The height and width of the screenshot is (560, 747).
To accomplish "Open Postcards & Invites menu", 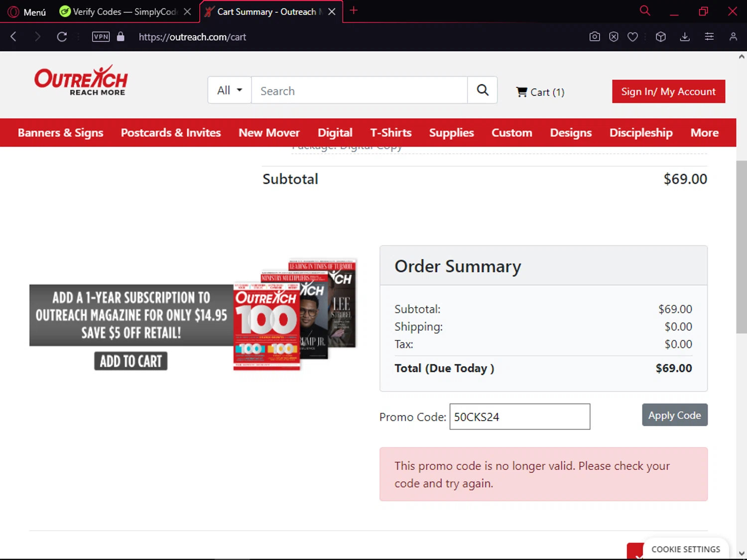I will 171,133.
